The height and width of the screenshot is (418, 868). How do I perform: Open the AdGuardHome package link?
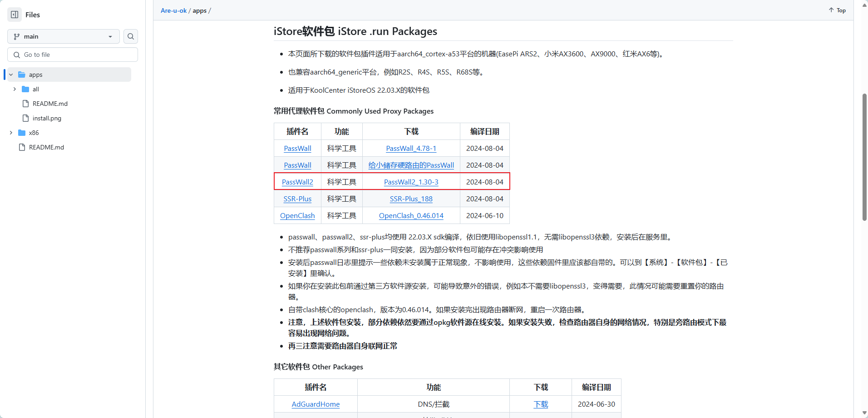point(315,404)
